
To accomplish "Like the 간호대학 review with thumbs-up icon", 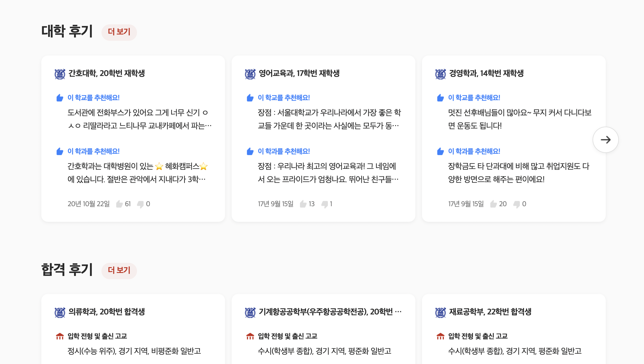I will (119, 204).
